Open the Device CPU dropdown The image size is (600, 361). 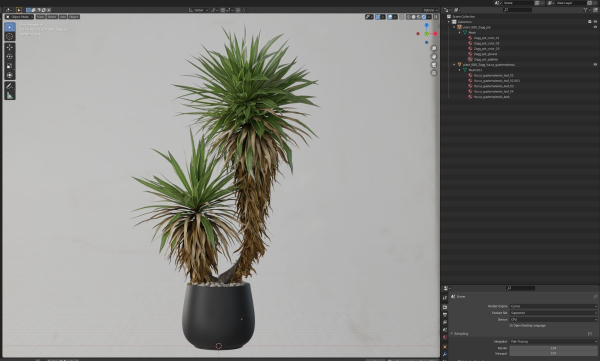click(x=553, y=319)
